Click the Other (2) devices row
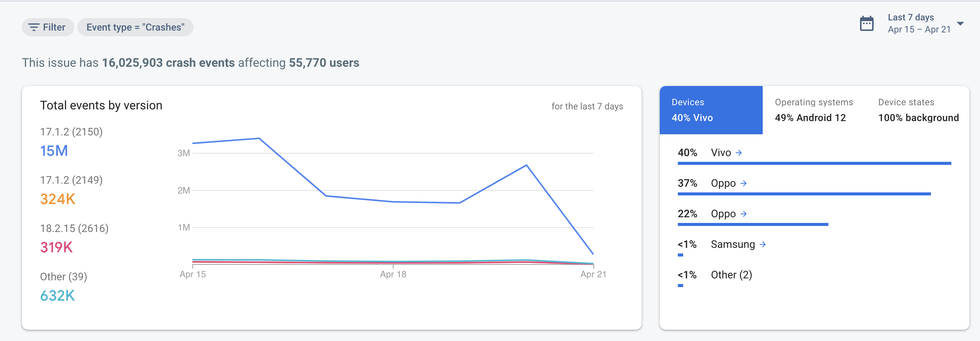 pyautogui.click(x=731, y=275)
